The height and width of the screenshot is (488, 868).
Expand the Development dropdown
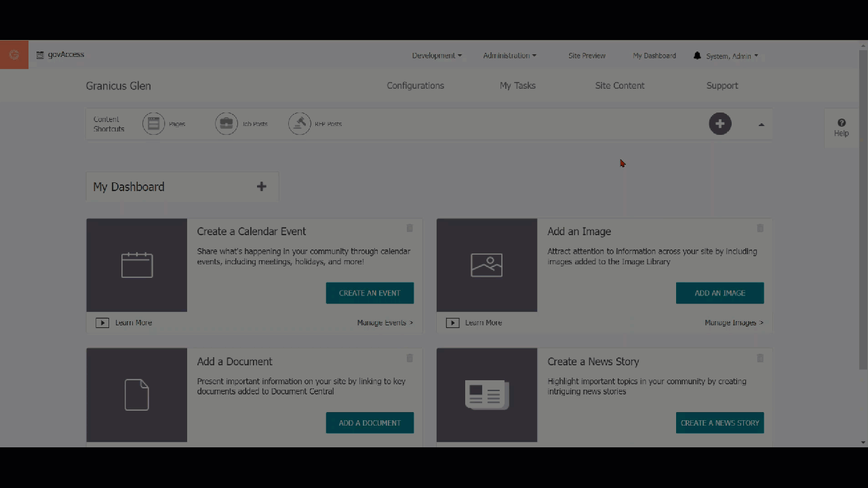pos(437,56)
